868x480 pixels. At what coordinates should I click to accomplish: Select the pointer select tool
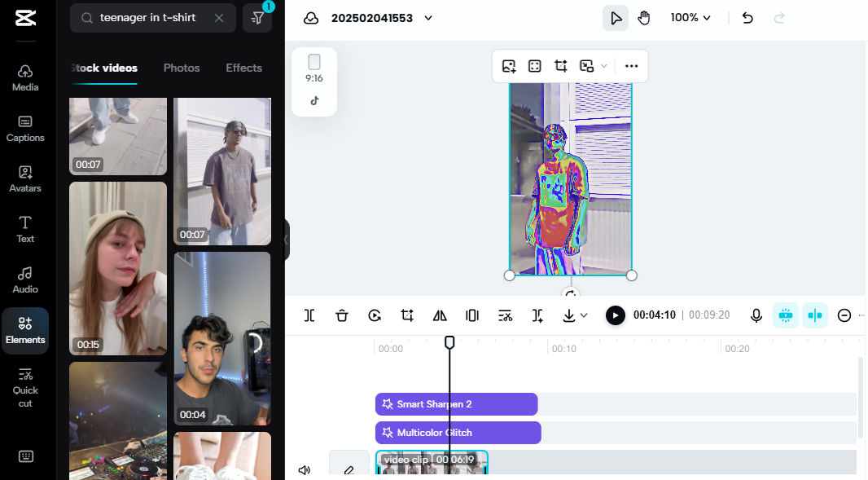click(616, 18)
